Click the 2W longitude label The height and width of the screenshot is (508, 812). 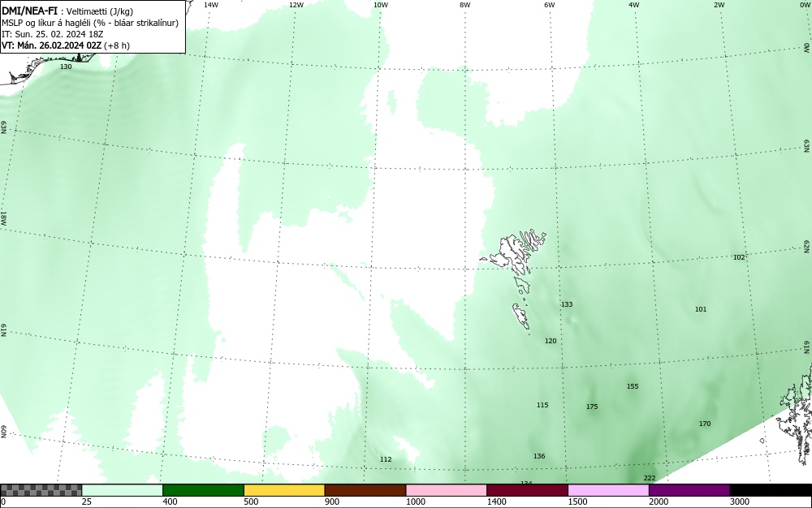719,5
